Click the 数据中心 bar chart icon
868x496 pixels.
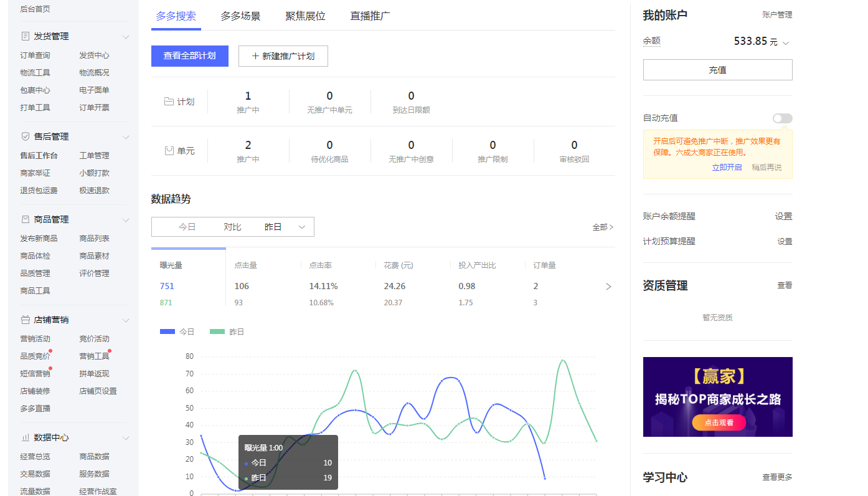26,437
